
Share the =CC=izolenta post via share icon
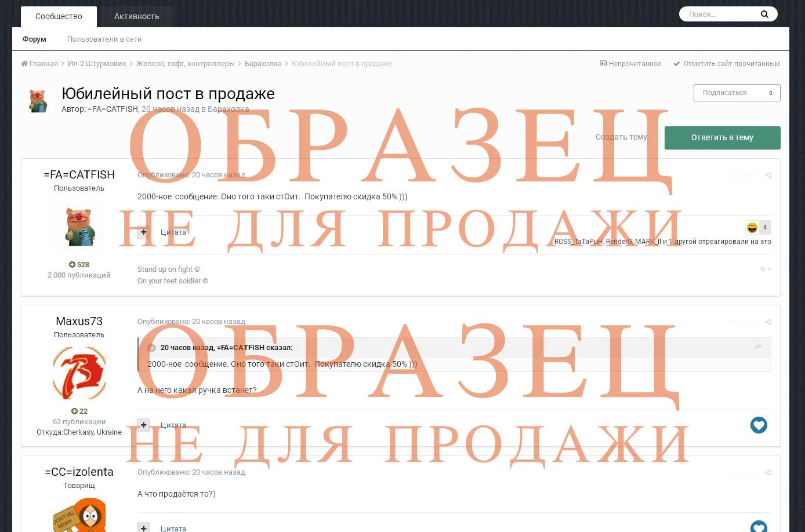coord(768,472)
